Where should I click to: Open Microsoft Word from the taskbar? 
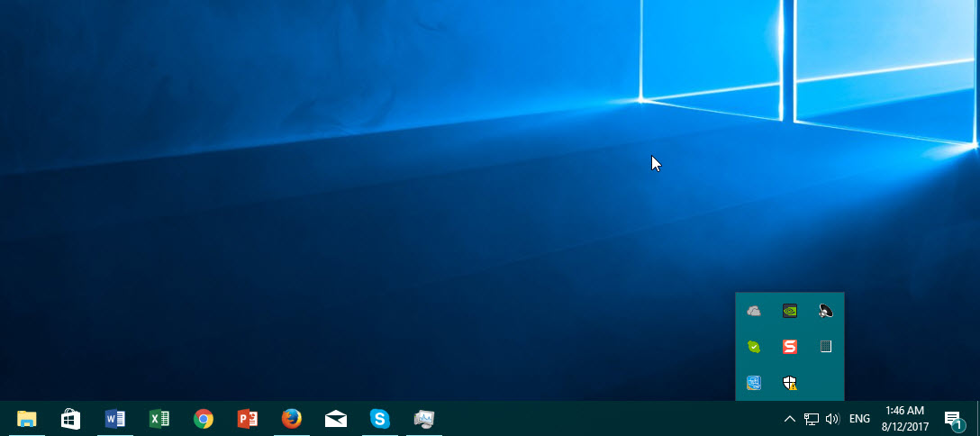114,419
